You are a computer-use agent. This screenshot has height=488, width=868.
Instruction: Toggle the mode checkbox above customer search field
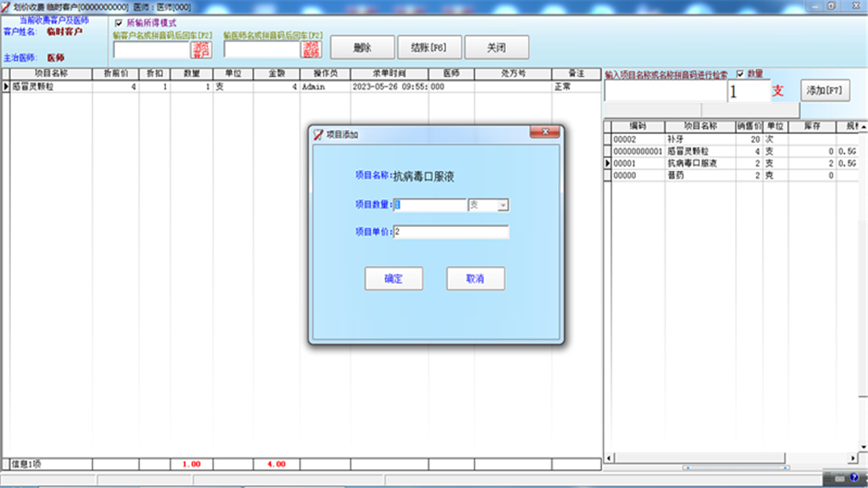coord(119,23)
